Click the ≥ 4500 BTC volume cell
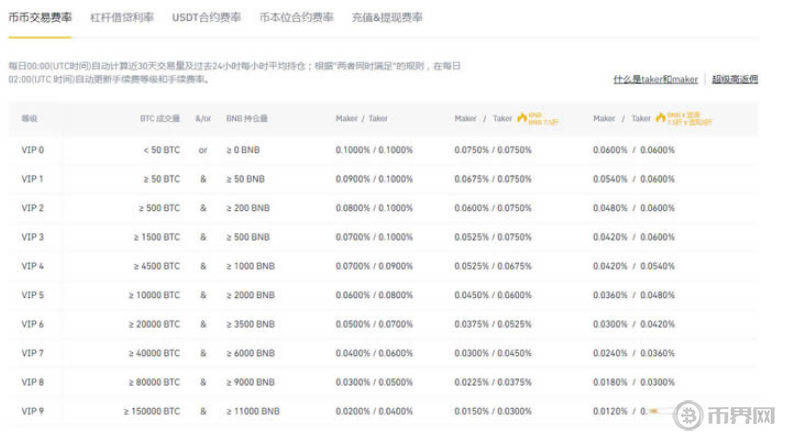 157,266
